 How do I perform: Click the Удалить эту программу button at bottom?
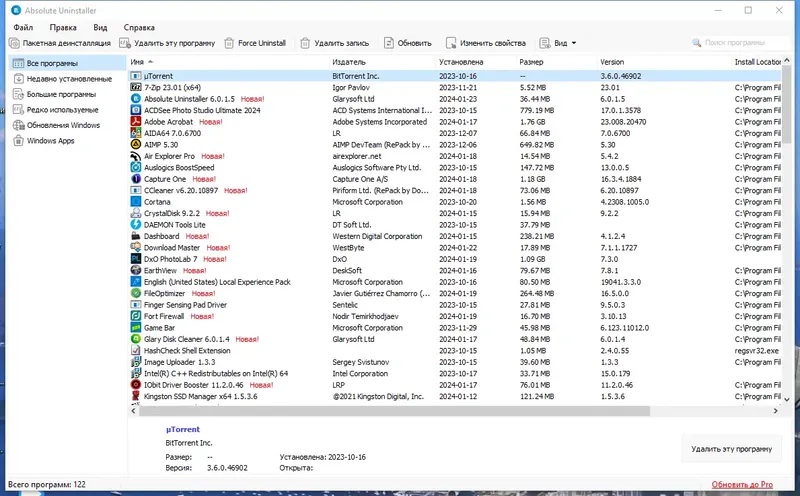point(731,449)
